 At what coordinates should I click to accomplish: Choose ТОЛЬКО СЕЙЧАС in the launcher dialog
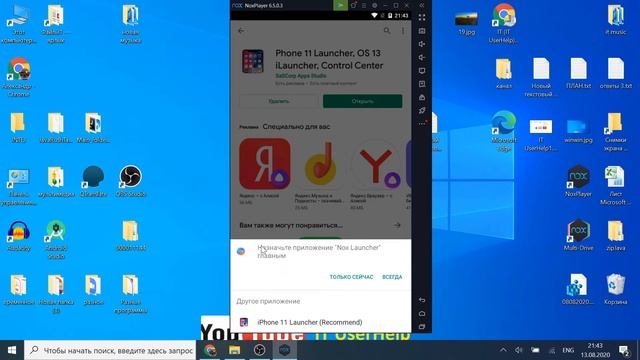coord(351,277)
